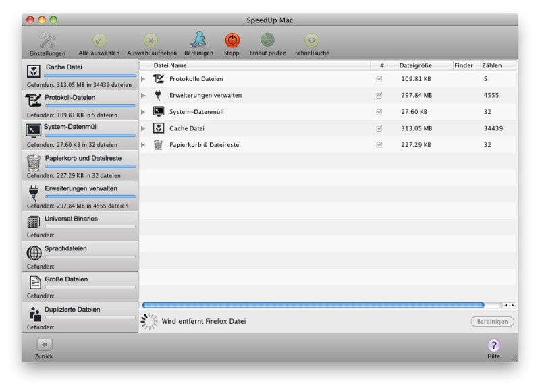540x392 pixels.
Task: Click the 313.05 MB size value
Action: pos(416,128)
